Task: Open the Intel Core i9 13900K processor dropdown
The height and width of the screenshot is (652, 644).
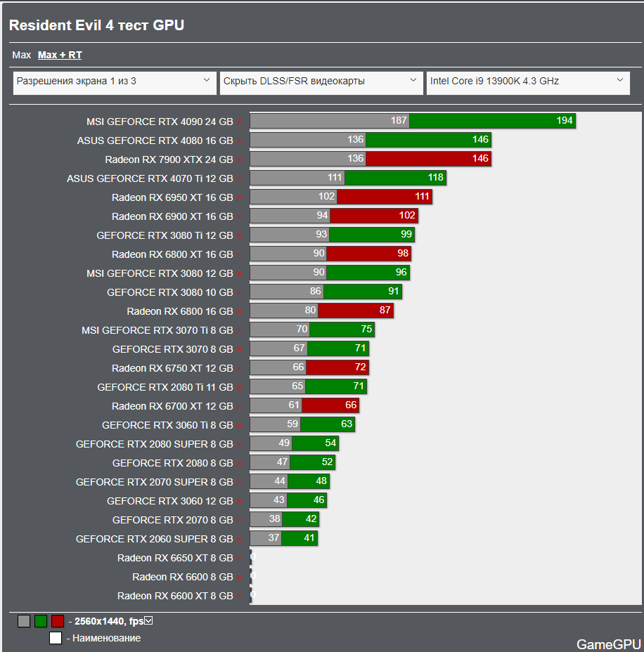Action: [x=528, y=83]
